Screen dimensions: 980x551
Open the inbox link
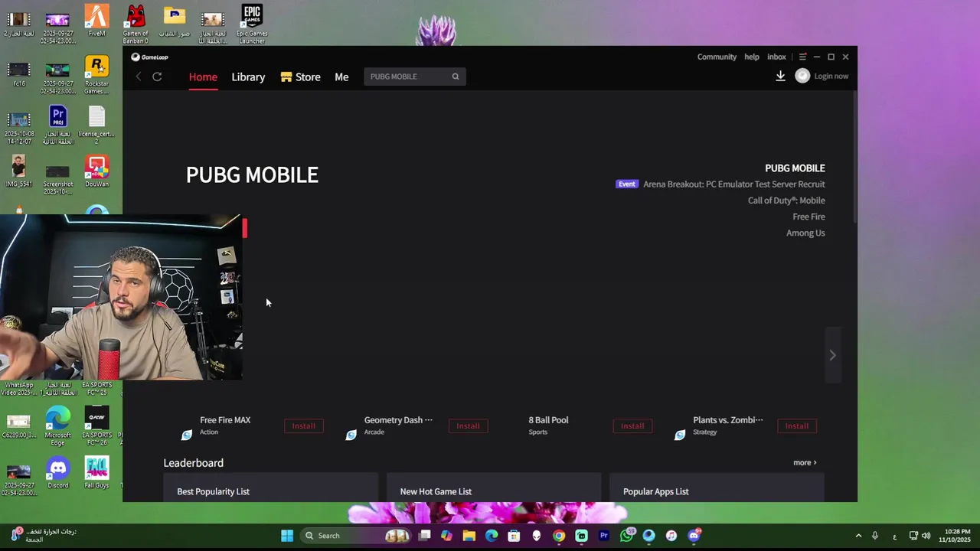(776, 57)
